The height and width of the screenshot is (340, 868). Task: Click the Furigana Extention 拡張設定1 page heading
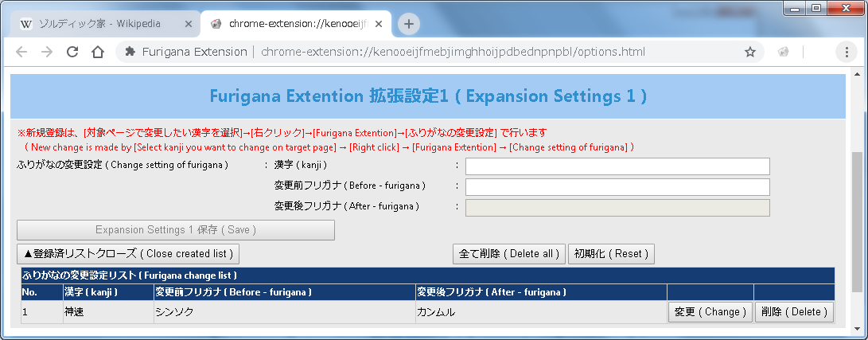click(428, 96)
